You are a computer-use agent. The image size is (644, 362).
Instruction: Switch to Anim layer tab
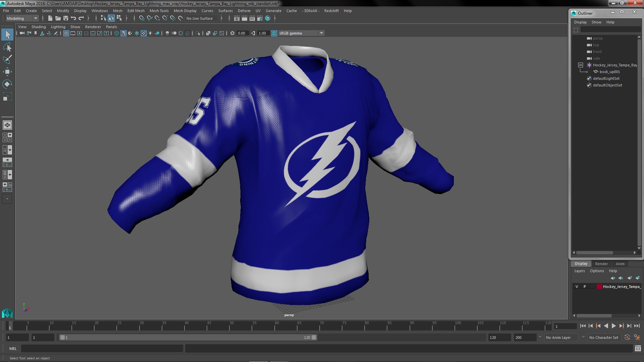pyautogui.click(x=620, y=264)
